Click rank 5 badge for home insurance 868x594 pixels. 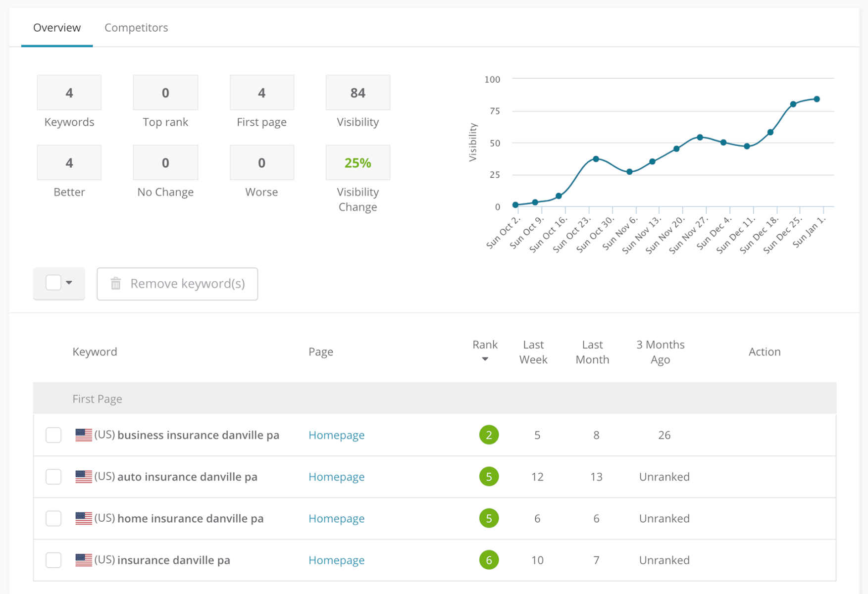coord(489,518)
